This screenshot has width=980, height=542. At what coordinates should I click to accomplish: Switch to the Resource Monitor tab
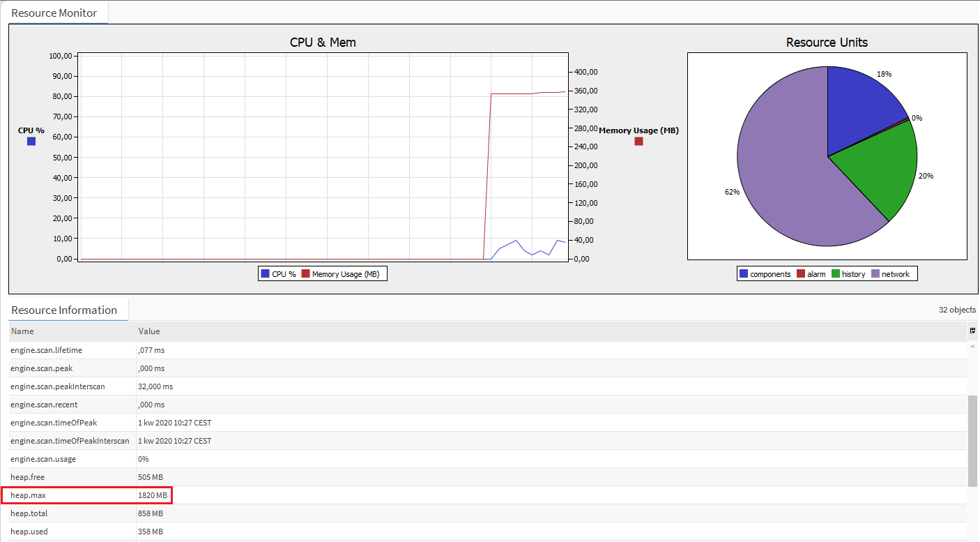coord(54,13)
